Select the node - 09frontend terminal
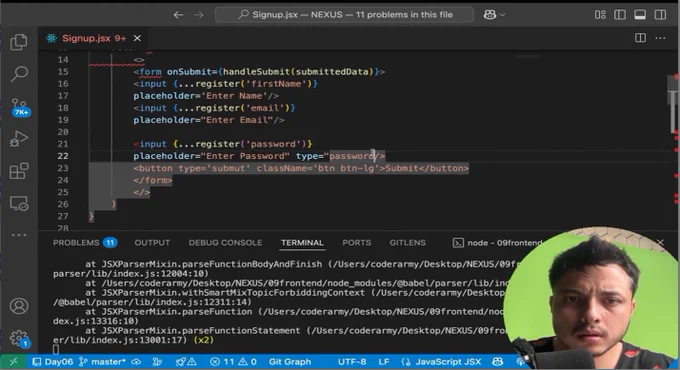680x370 pixels. [x=497, y=242]
